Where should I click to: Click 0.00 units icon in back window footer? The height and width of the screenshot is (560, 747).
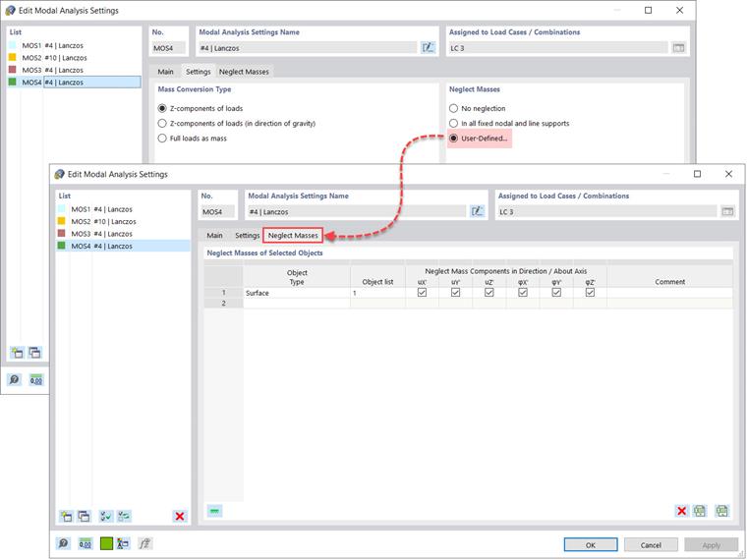tap(36, 379)
